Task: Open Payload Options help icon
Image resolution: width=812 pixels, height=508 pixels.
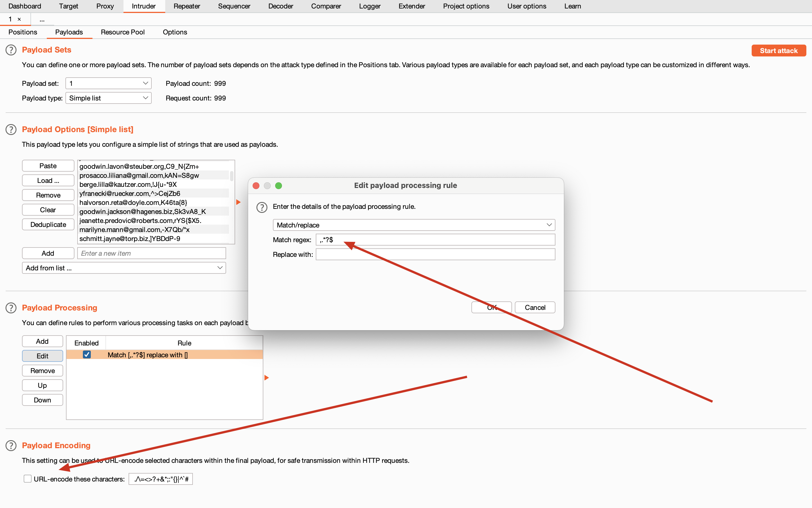Action: (x=11, y=129)
